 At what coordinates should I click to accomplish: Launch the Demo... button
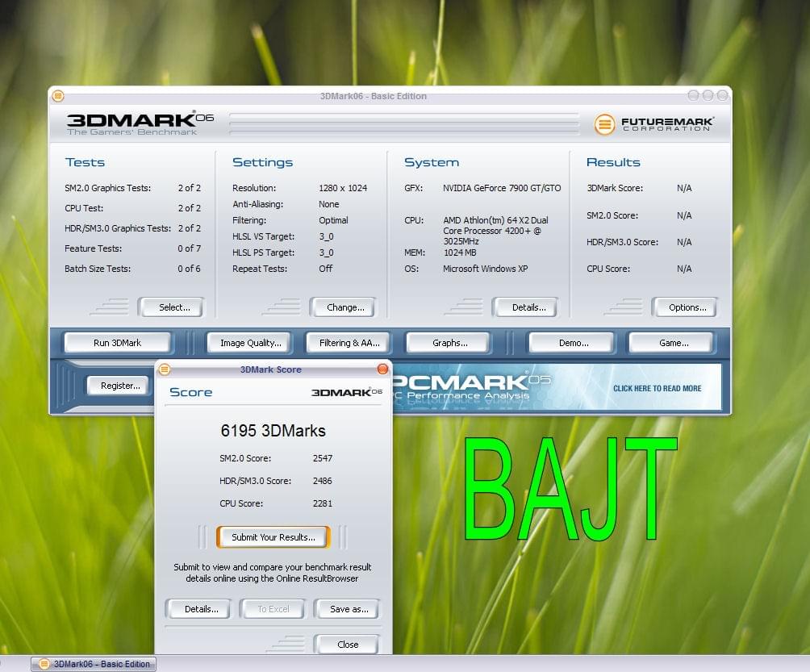572,343
